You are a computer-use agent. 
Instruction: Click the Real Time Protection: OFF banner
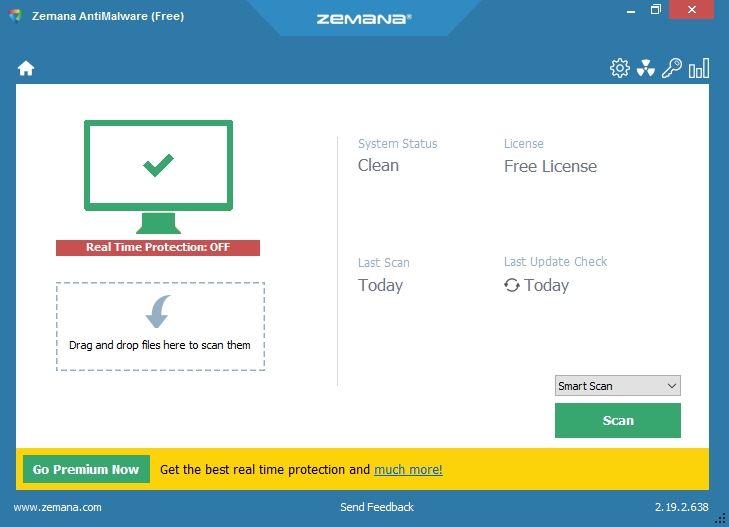click(x=158, y=247)
